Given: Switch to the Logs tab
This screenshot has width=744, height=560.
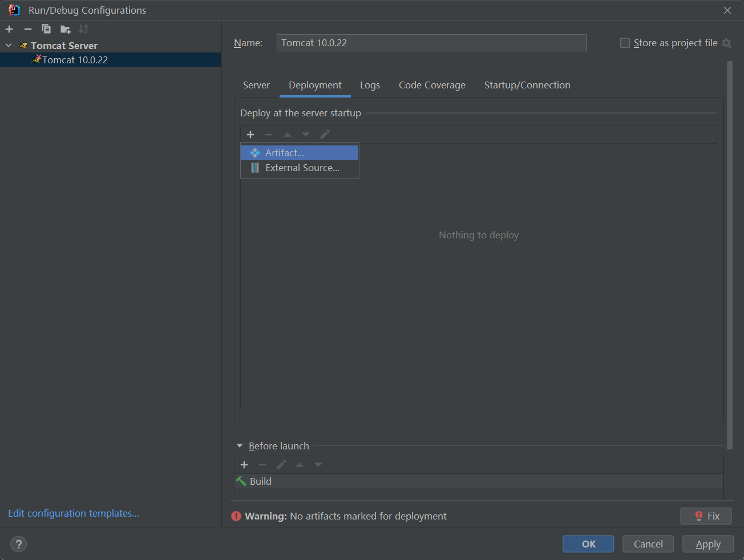Looking at the screenshot, I should coord(370,85).
